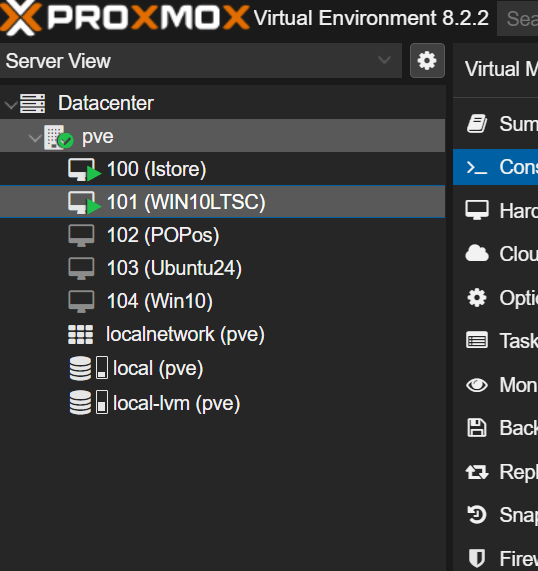Select the pve node
The width and height of the screenshot is (538, 571).
(222, 136)
